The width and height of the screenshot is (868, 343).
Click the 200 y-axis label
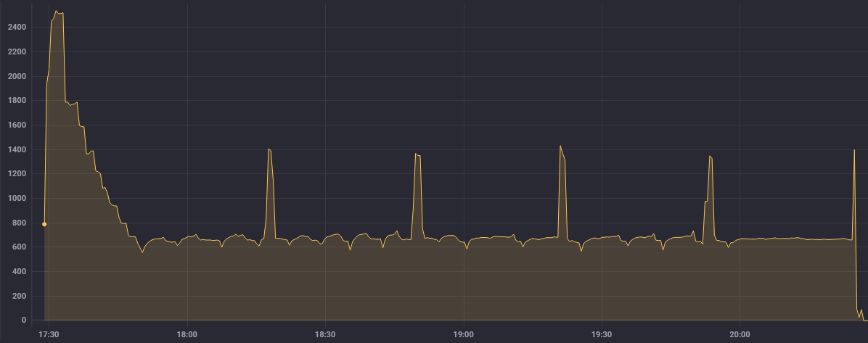click(20, 296)
